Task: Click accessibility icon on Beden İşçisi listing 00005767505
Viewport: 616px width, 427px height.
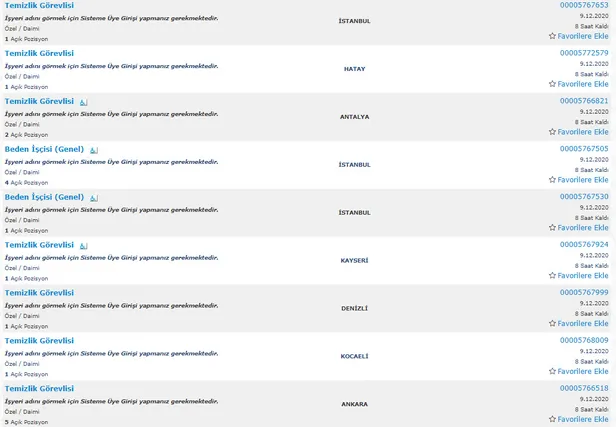Action: pos(94,150)
